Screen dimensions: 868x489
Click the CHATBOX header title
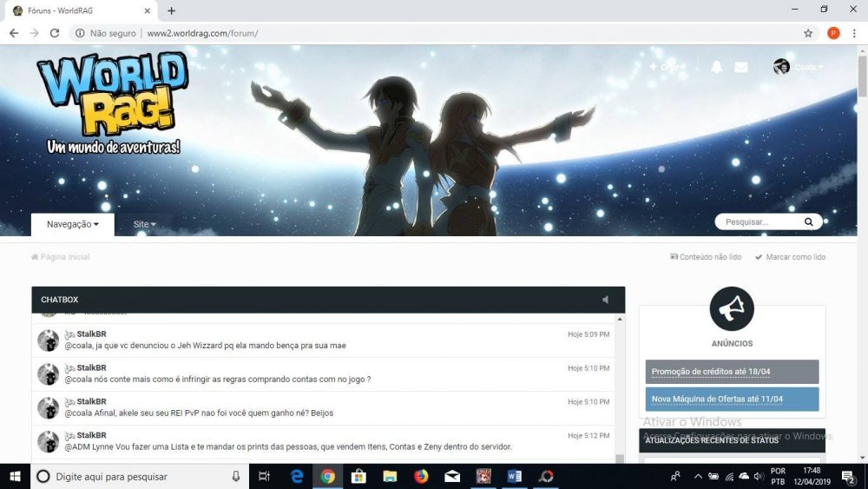59,300
